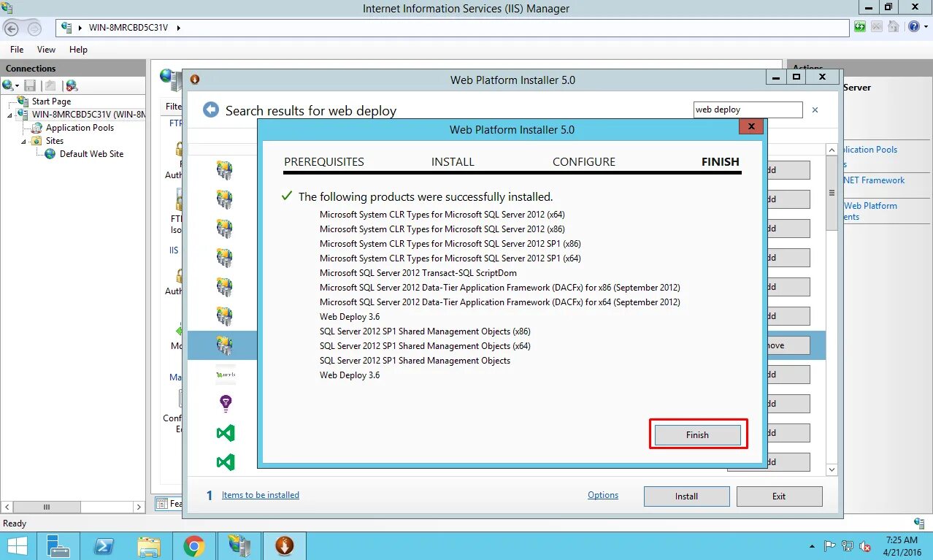Close the inner Web Platform Installer dialog

point(750,127)
